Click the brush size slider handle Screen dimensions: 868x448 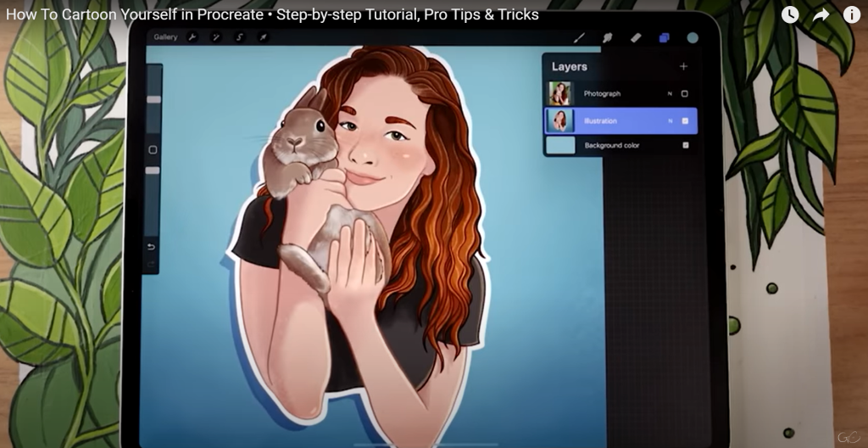(x=153, y=99)
